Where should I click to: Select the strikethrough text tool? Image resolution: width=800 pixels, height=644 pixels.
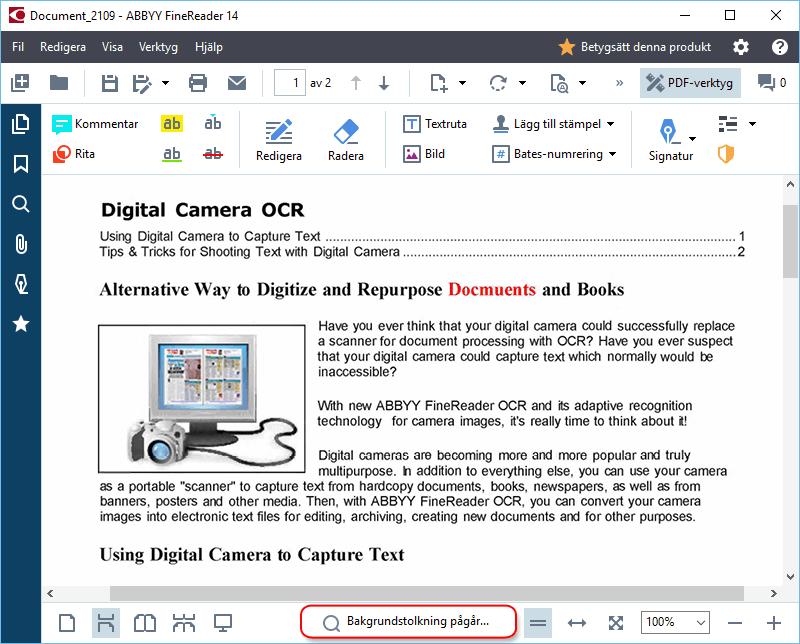coord(213,154)
